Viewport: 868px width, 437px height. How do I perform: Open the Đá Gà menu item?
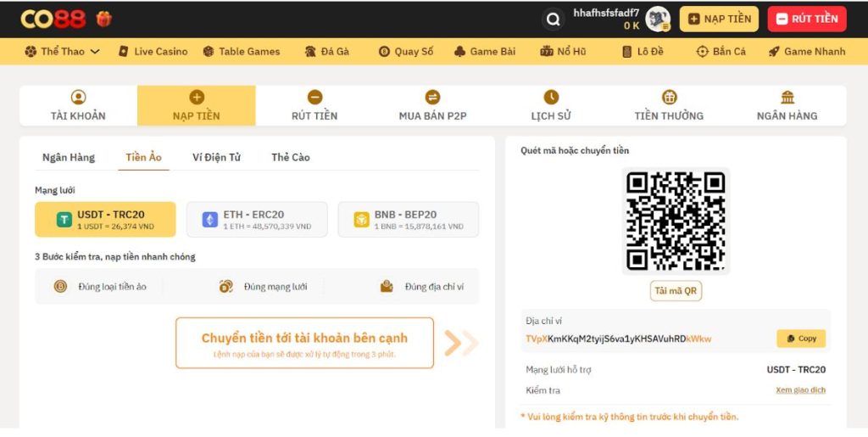[327, 52]
